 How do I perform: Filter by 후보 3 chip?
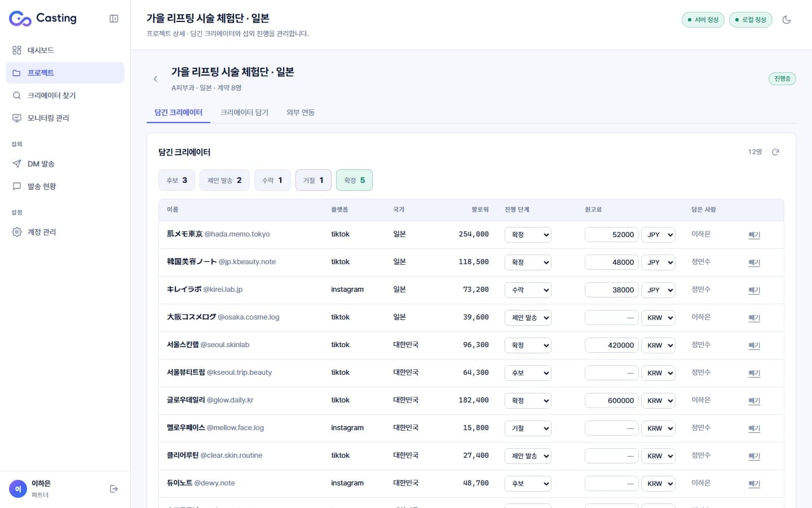[176, 180]
